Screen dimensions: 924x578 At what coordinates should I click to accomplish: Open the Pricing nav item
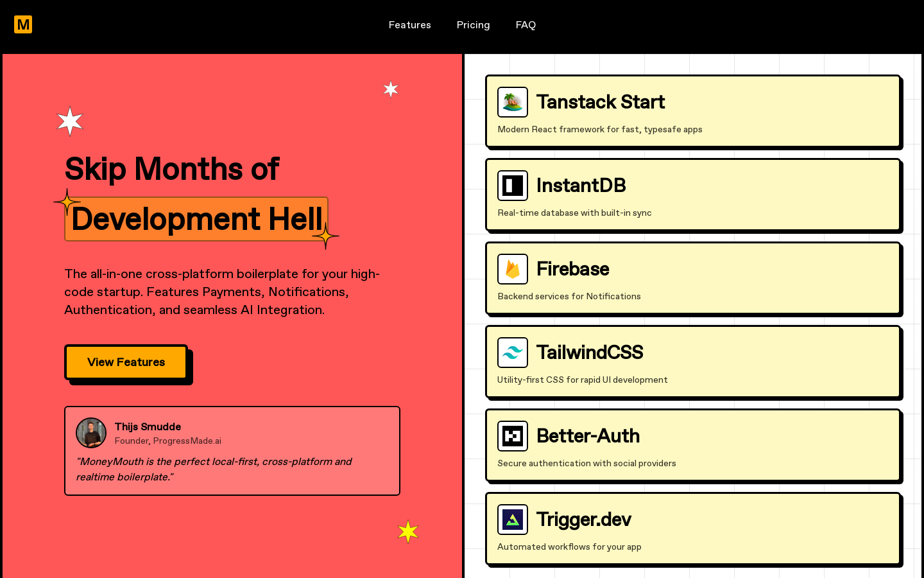point(473,25)
